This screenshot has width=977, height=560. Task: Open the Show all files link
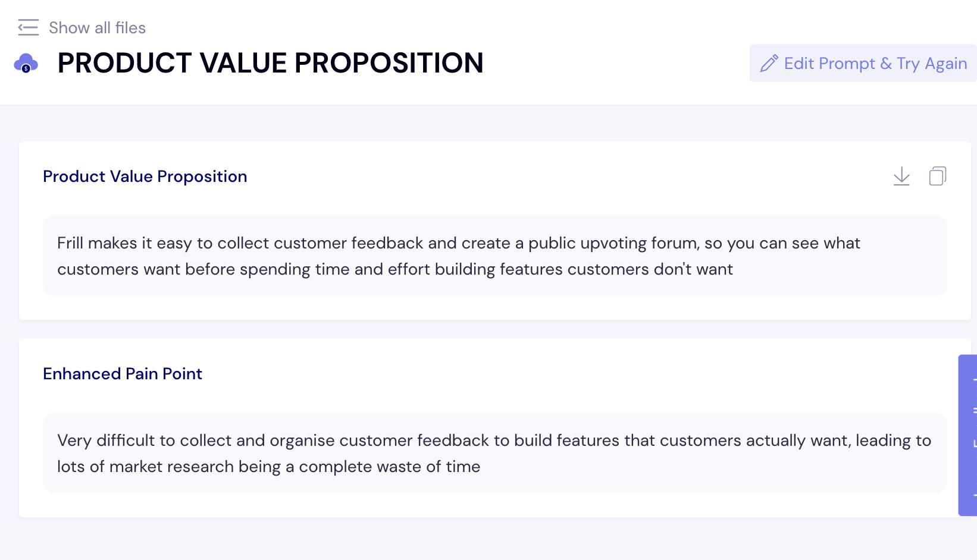coord(97,28)
